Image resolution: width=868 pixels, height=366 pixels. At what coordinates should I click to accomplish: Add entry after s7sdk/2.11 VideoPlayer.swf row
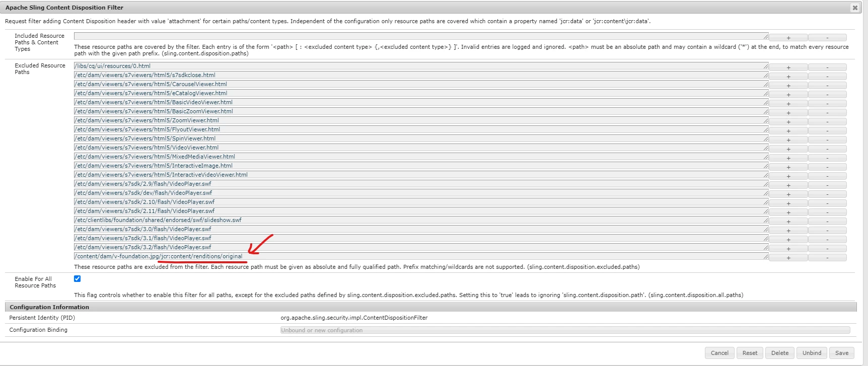(788, 212)
